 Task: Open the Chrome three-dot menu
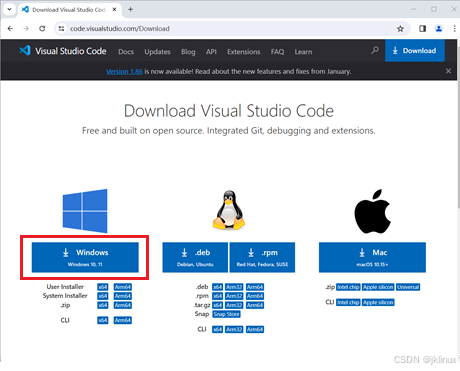coord(454,29)
